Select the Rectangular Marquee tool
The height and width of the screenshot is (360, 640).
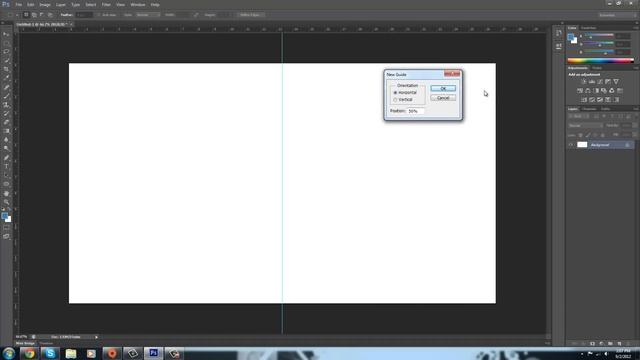[6, 43]
